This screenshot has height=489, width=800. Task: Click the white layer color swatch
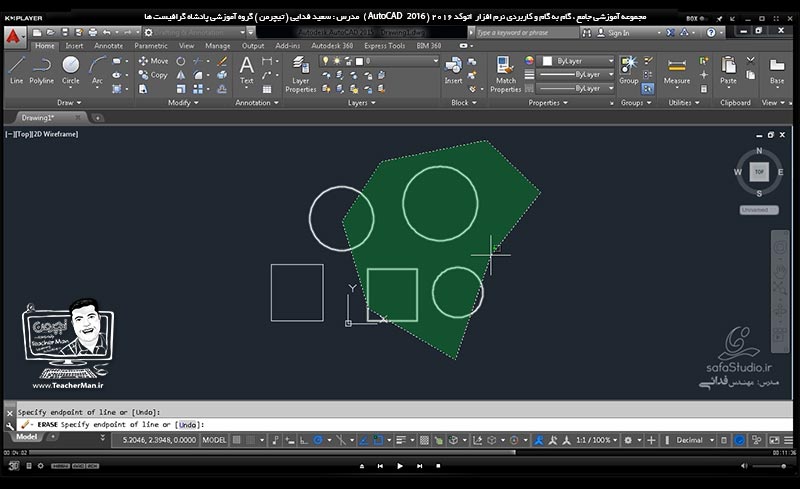tap(360, 61)
